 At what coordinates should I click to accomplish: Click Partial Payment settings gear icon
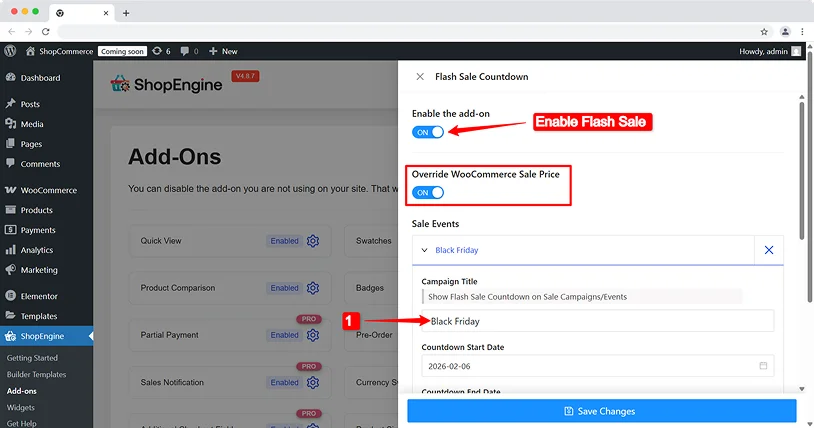(313, 335)
